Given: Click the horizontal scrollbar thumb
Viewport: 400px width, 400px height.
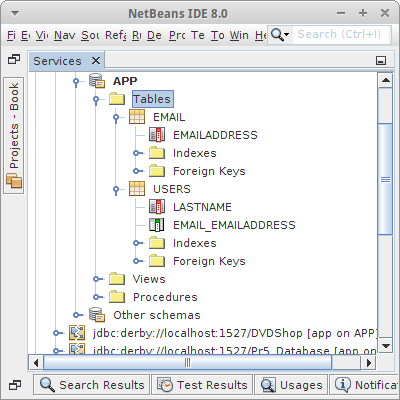Looking at the screenshot, I should [188, 363].
